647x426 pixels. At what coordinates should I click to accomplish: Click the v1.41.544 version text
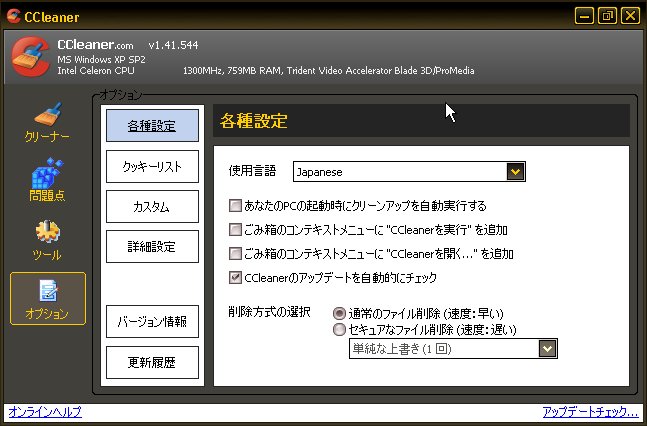[x=173, y=45]
